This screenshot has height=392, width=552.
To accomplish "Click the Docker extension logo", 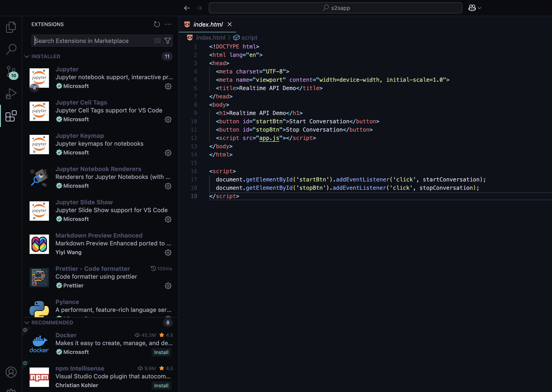I will 39,344.
